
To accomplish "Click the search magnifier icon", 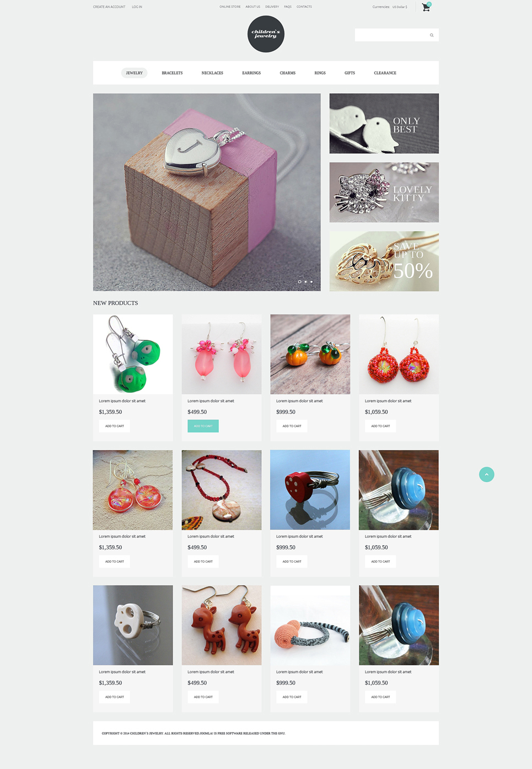I will [432, 35].
